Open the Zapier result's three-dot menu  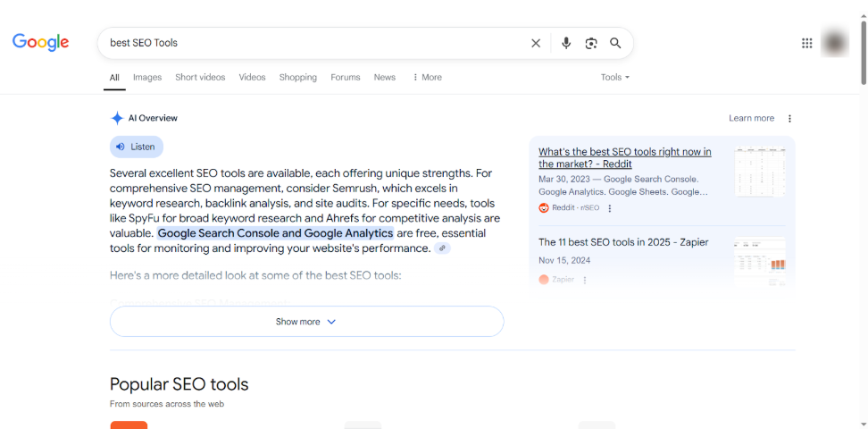pyautogui.click(x=585, y=280)
